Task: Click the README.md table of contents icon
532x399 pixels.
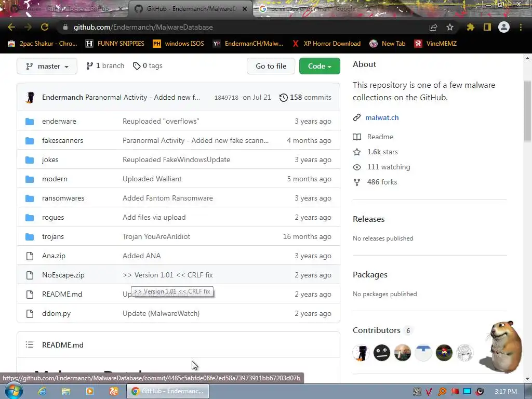Action: (30, 345)
